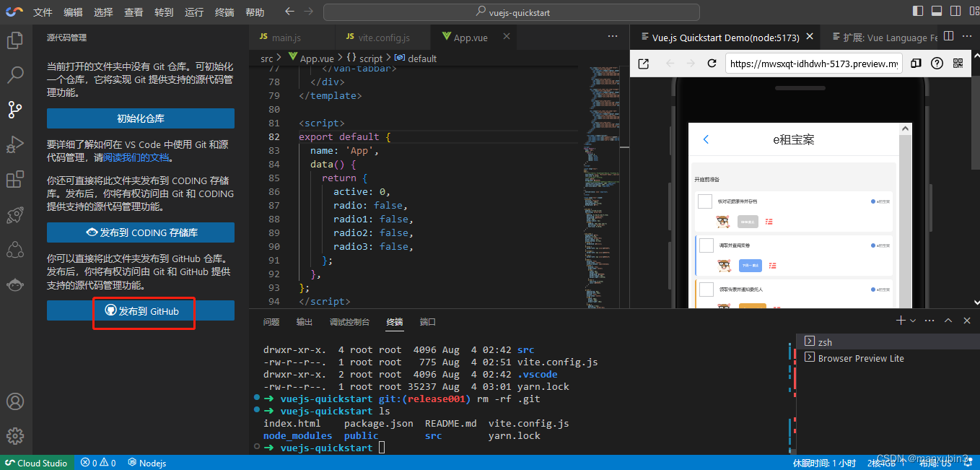Open preview help question mark icon
The image size is (980, 470).
937,64
